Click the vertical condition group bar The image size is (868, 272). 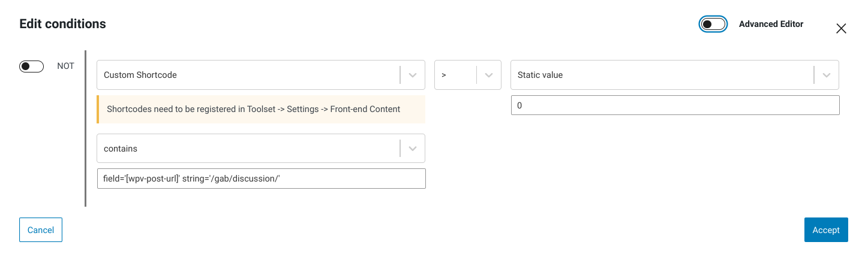(x=86, y=128)
